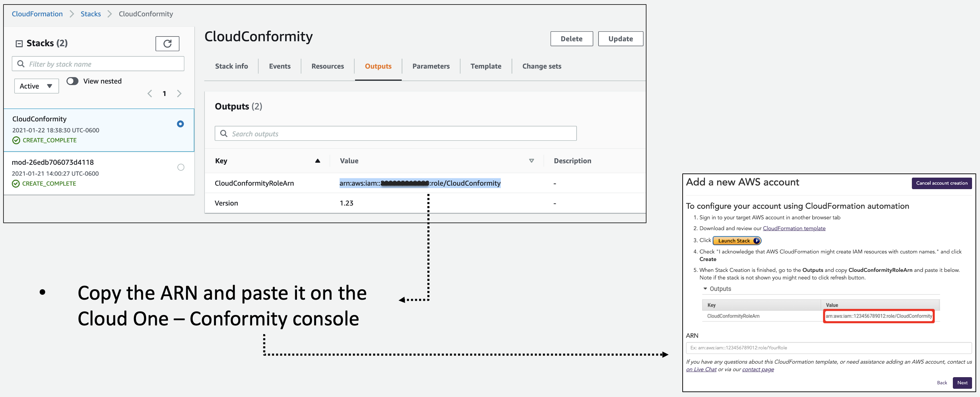The image size is (980, 397).
Task: Update the CloudConformity stack
Action: tap(620, 39)
